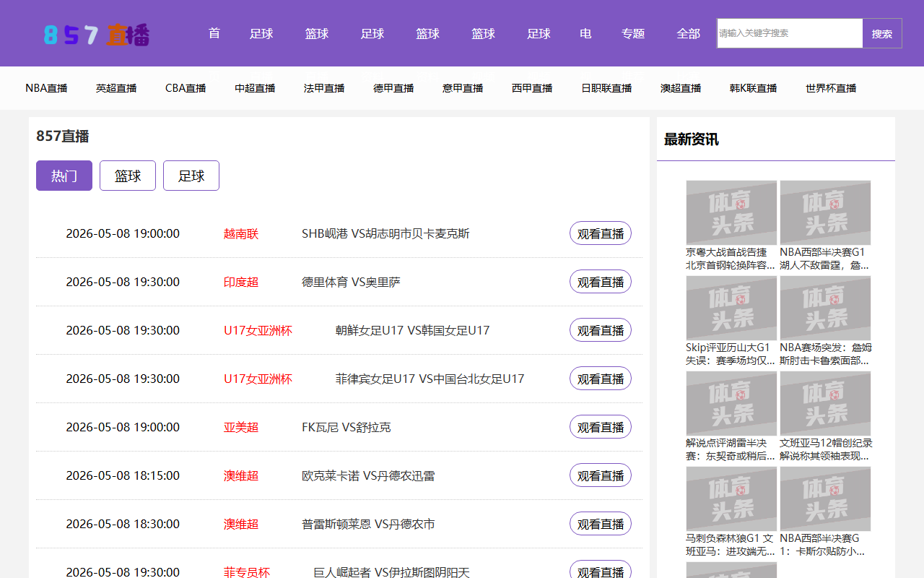The height and width of the screenshot is (578, 924).
Task: Watch live for 朝鲜女足U17 VS韩国女足U17
Action: (x=601, y=330)
